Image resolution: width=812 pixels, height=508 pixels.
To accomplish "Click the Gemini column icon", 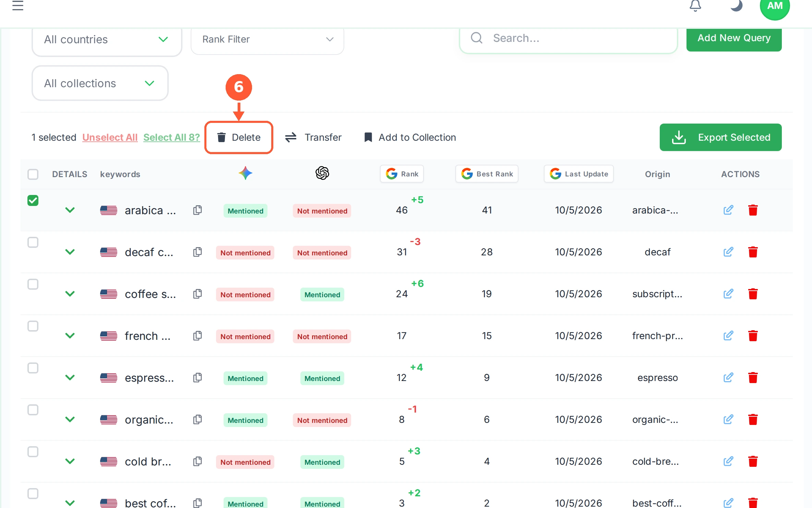I will (246, 173).
